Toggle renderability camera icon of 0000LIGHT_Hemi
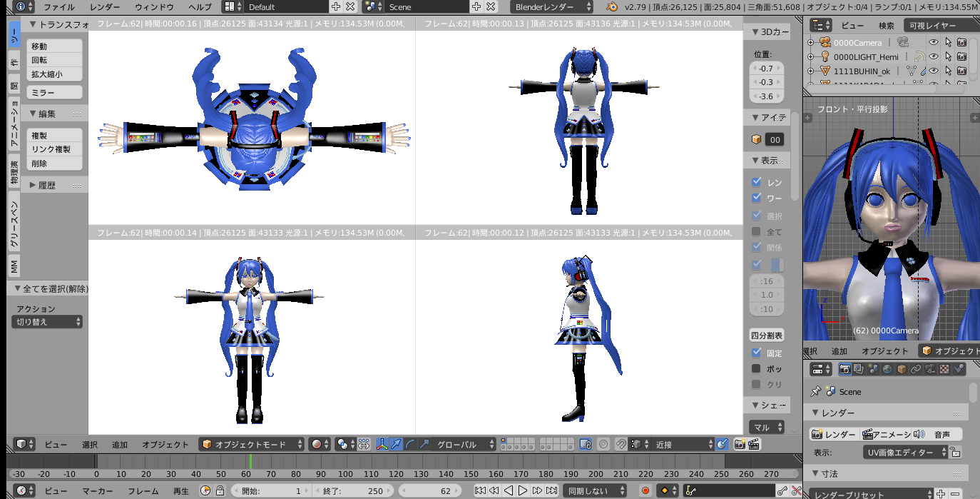 (x=961, y=56)
